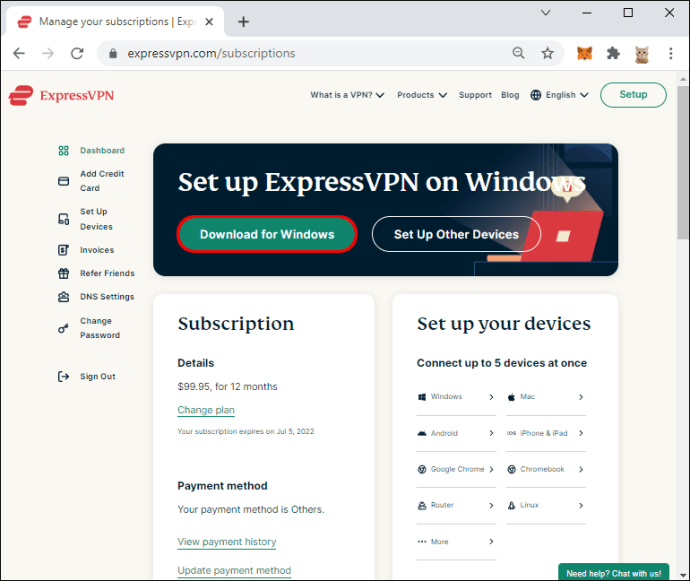Click Download for Windows button

pos(267,234)
